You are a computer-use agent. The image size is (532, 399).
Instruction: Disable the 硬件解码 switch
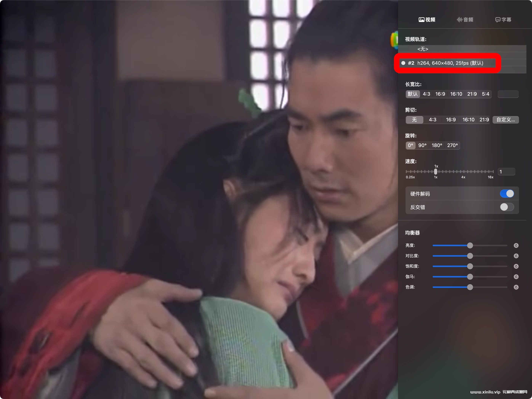(507, 194)
